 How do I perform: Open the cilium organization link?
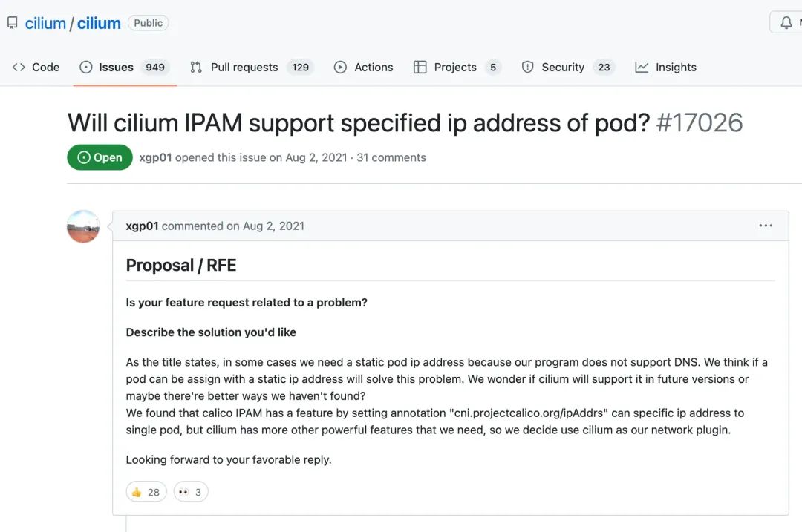tap(45, 23)
